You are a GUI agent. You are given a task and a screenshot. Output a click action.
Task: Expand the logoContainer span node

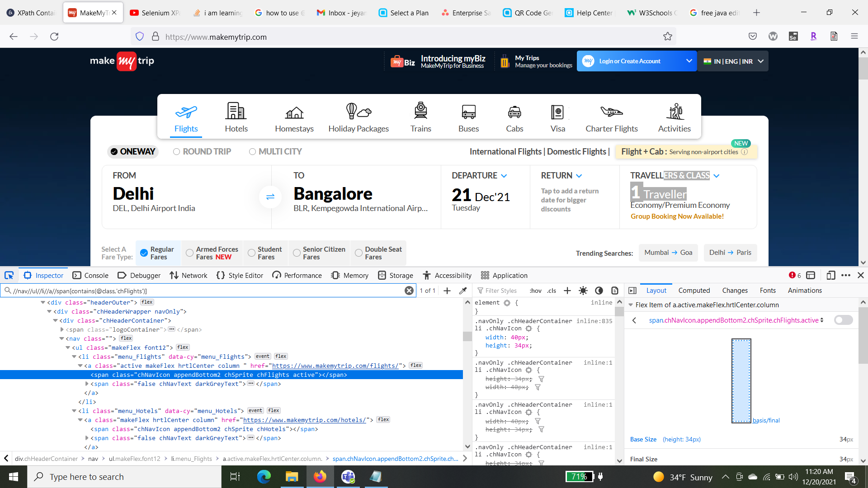coord(62,329)
